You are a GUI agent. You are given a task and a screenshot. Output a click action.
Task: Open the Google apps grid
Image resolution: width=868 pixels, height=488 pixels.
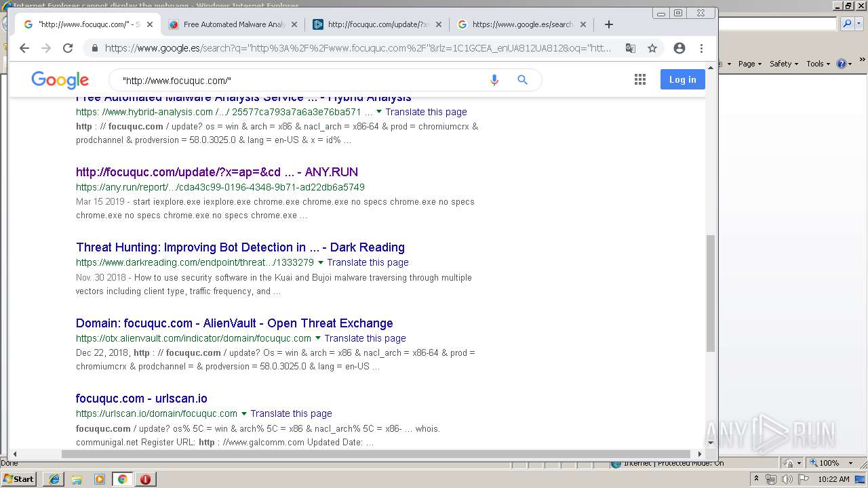click(x=640, y=80)
